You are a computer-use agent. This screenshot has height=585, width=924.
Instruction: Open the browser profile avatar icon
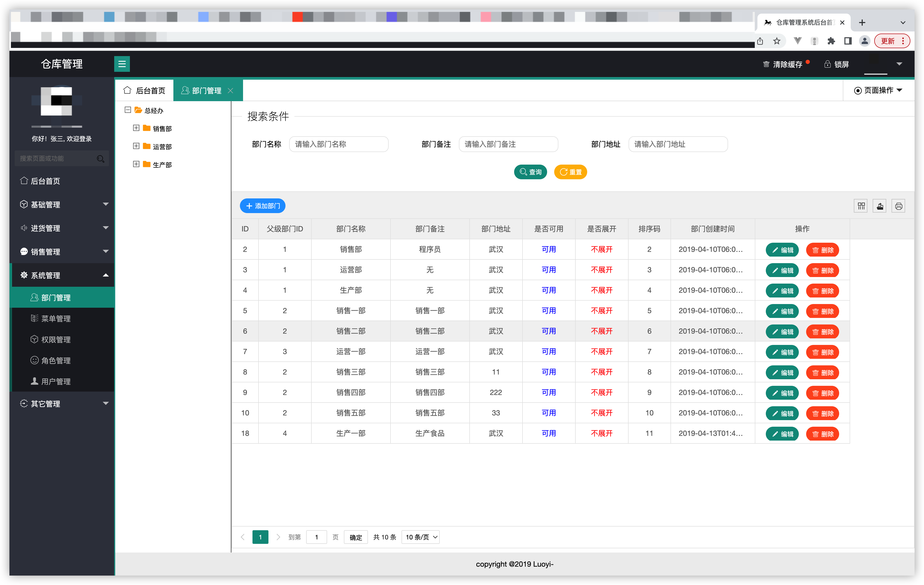pyautogui.click(x=865, y=41)
